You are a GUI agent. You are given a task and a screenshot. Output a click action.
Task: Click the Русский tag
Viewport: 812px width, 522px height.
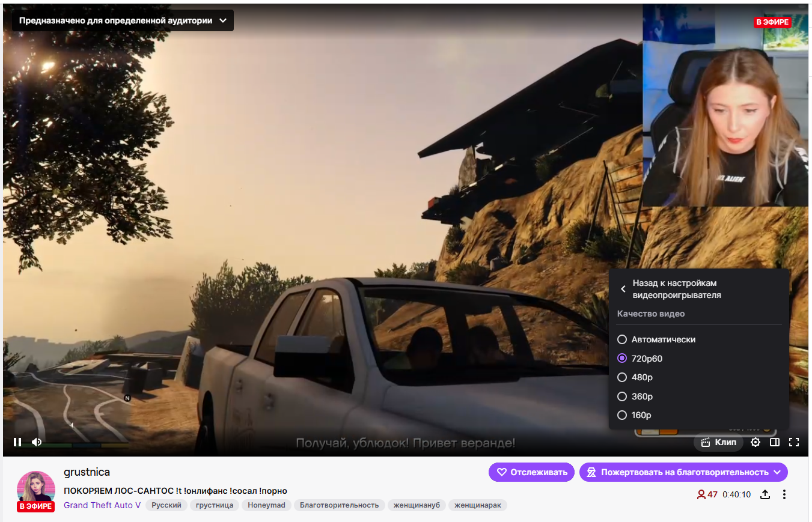166,505
